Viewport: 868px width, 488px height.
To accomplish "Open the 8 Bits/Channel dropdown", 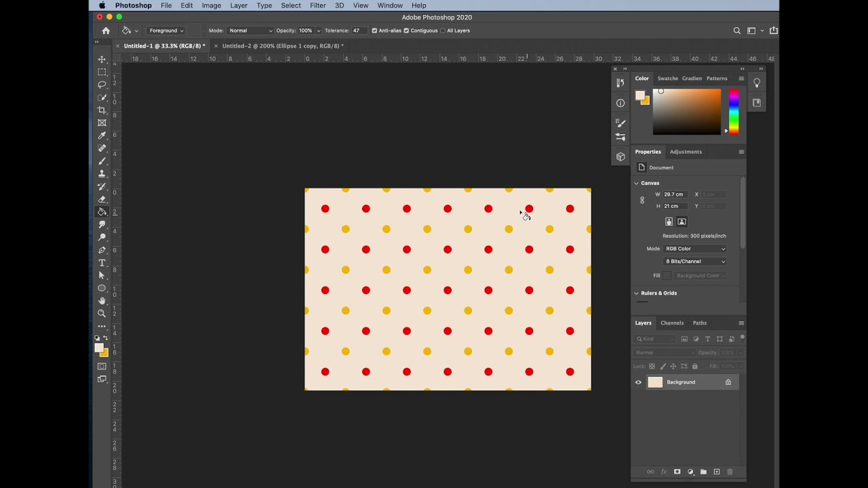I will point(695,262).
